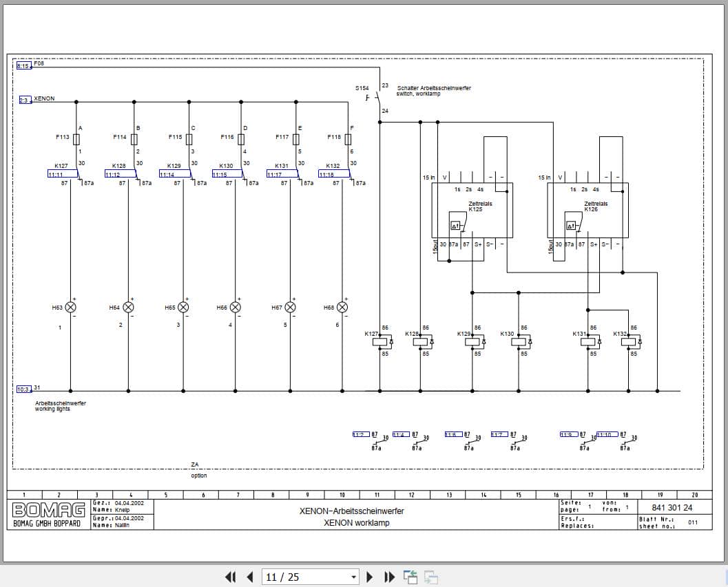Select the "Schalter Arbeitsscheinwerfer" text
The height and width of the screenshot is (587, 728).
434,88
